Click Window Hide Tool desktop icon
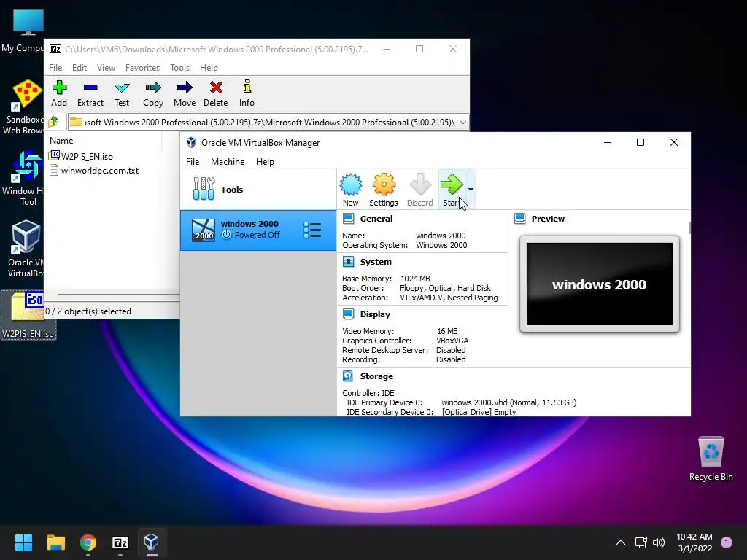Image resolution: width=747 pixels, height=560 pixels. 24,178
